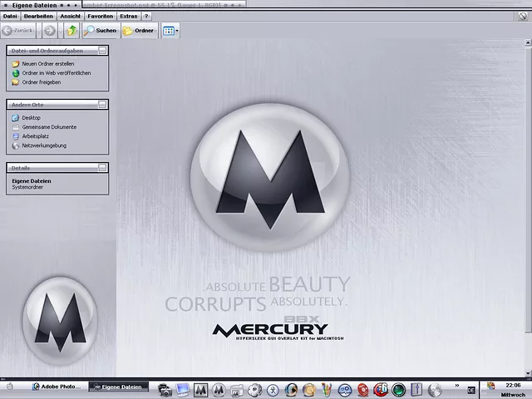Switch to the Photoshop screenshot.psd title tab

click(164, 5)
